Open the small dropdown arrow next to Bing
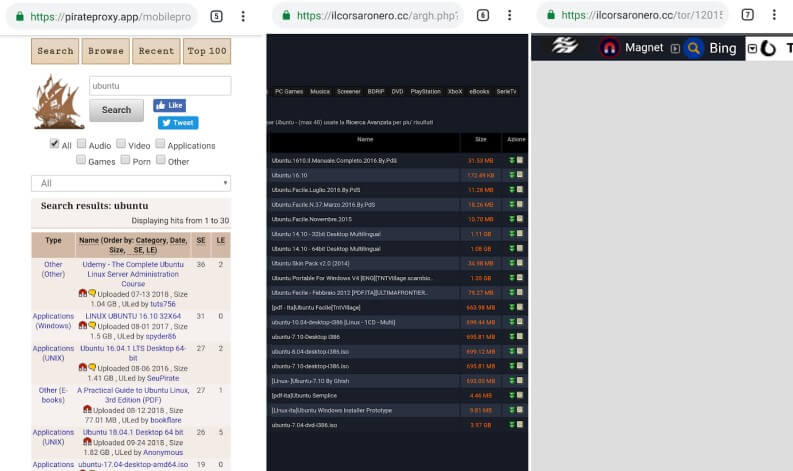The height and width of the screenshot is (471, 793). (x=752, y=49)
